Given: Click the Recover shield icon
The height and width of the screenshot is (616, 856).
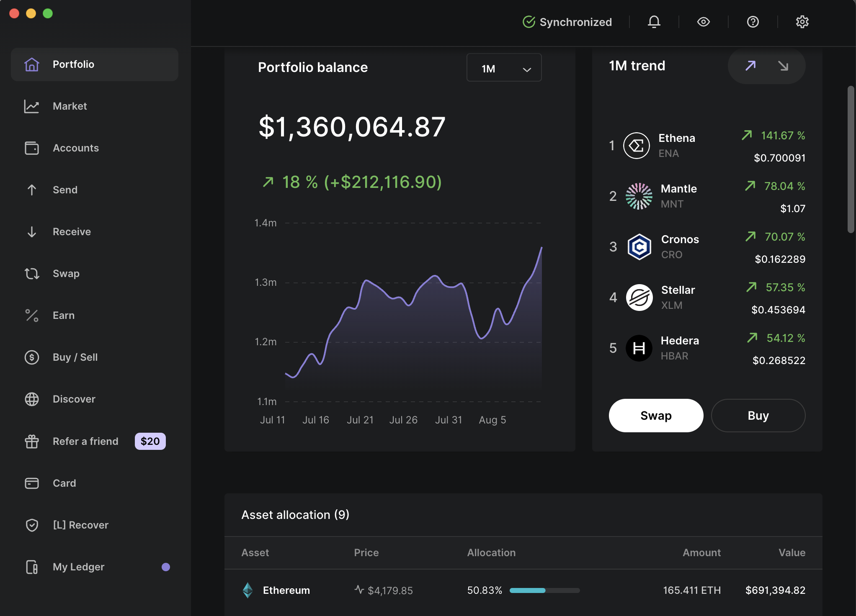Looking at the screenshot, I should (x=32, y=525).
